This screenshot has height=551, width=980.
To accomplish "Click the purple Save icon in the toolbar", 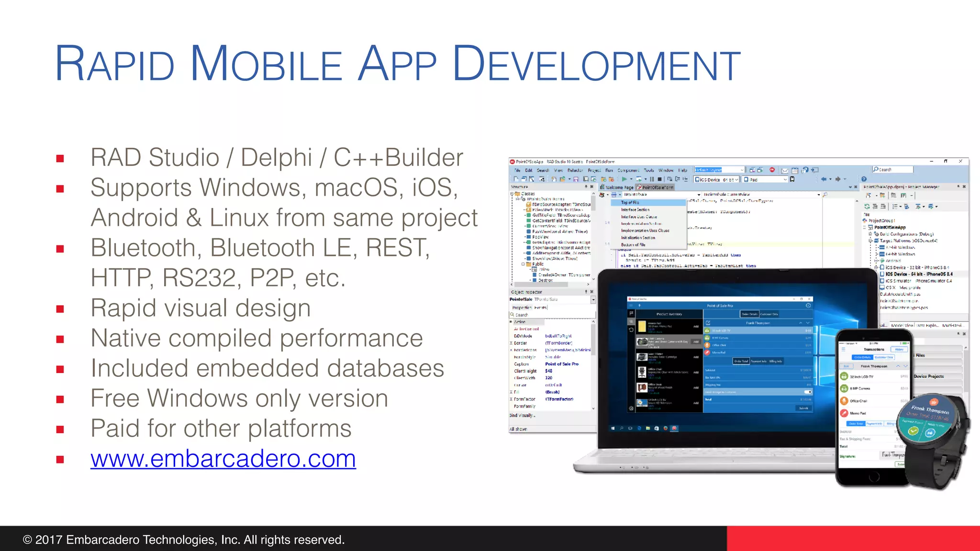I will (x=576, y=179).
